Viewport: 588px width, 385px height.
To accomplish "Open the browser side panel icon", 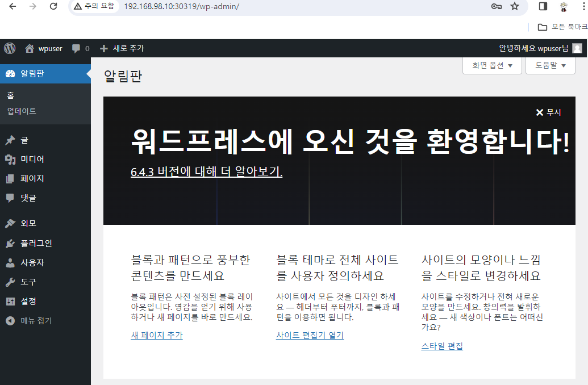I will coord(543,6).
